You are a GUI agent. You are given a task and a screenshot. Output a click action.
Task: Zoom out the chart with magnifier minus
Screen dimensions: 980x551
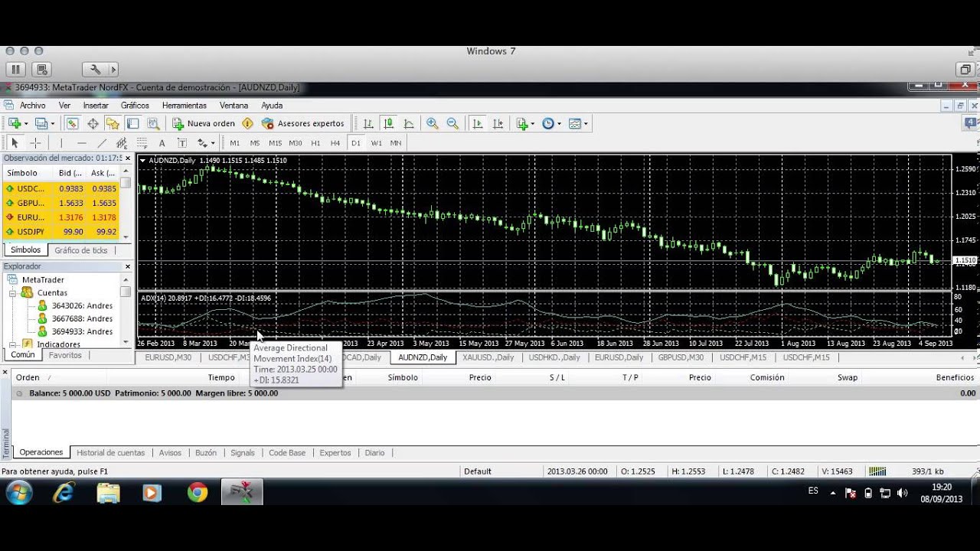pyautogui.click(x=452, y=123)
